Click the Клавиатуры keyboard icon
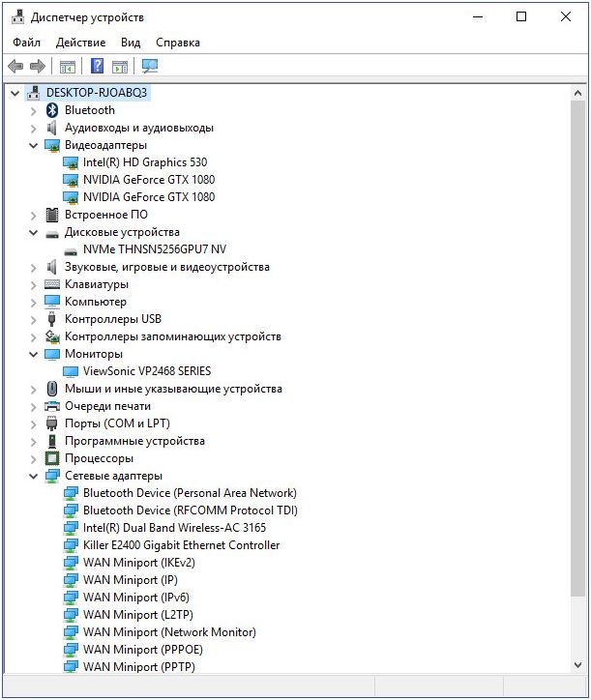Screen dimensions: 591x700 pyautogui.click(x=52, y=284)
